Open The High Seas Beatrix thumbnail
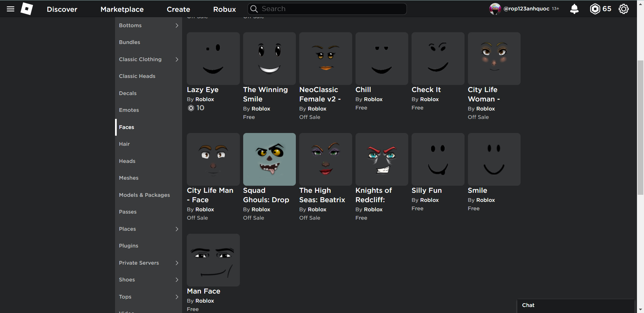This screenshot has width=644, height=313. click(326, 159)
